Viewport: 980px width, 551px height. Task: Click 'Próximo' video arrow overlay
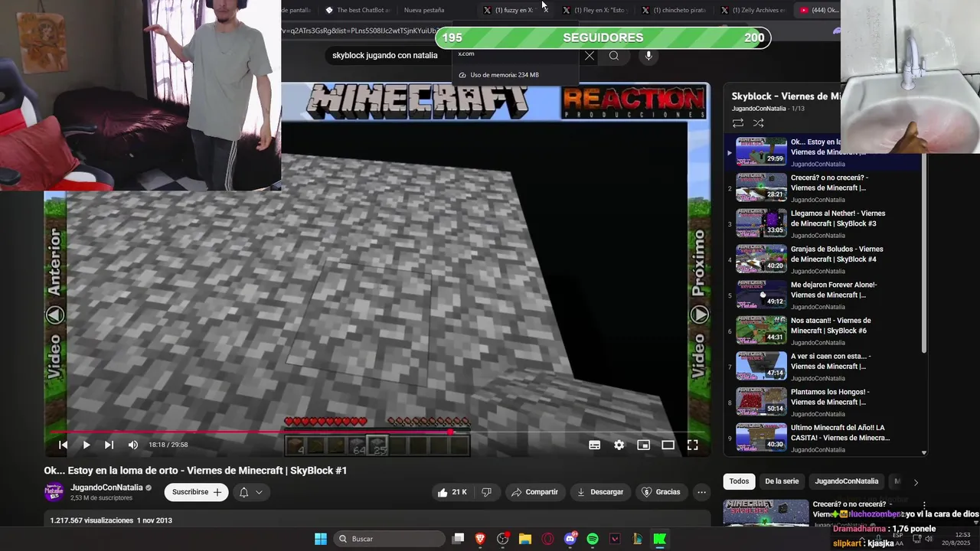point(699,315)
